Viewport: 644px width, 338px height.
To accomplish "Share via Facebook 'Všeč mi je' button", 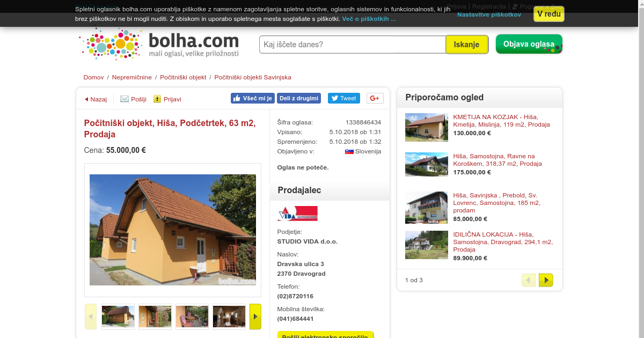I will tap(253, 98).
